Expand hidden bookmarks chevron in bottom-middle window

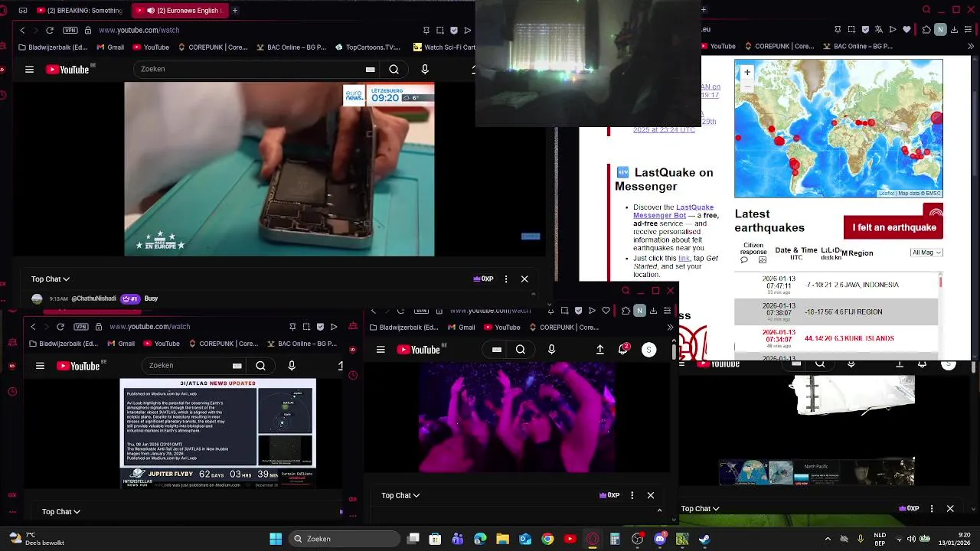[x=670, y=328]
